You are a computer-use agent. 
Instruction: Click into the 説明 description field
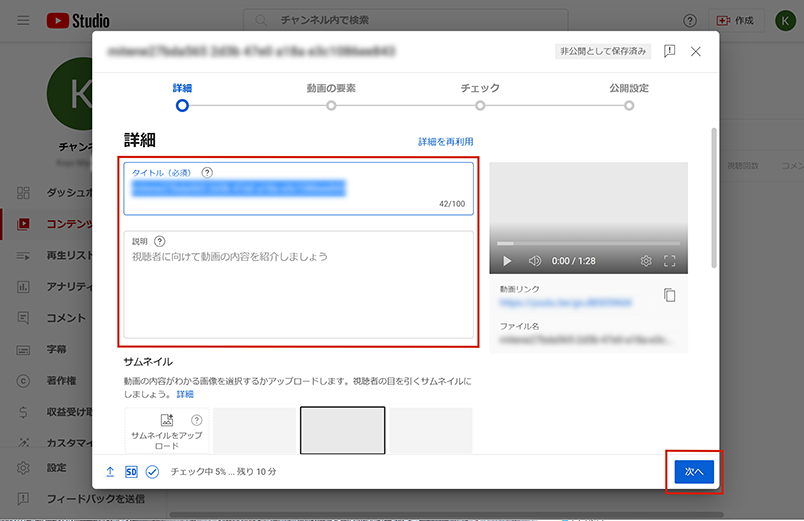[x=298, y=290]
